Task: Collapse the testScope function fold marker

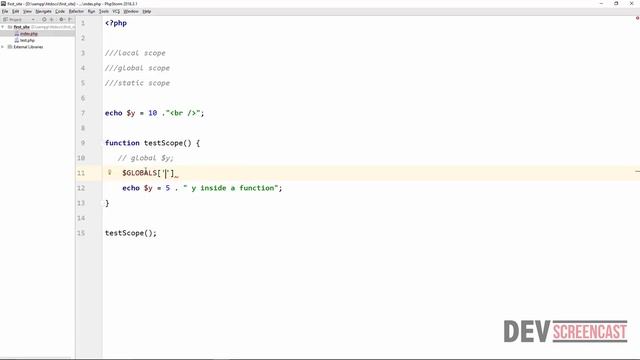Action: click(102, 143)
